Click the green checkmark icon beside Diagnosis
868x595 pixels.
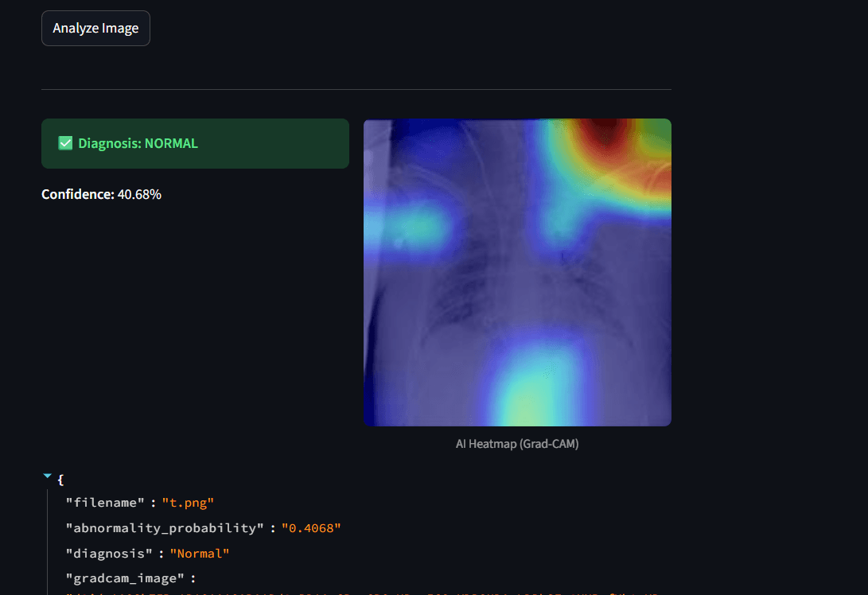pyautogui.click(x=65, y=143)
